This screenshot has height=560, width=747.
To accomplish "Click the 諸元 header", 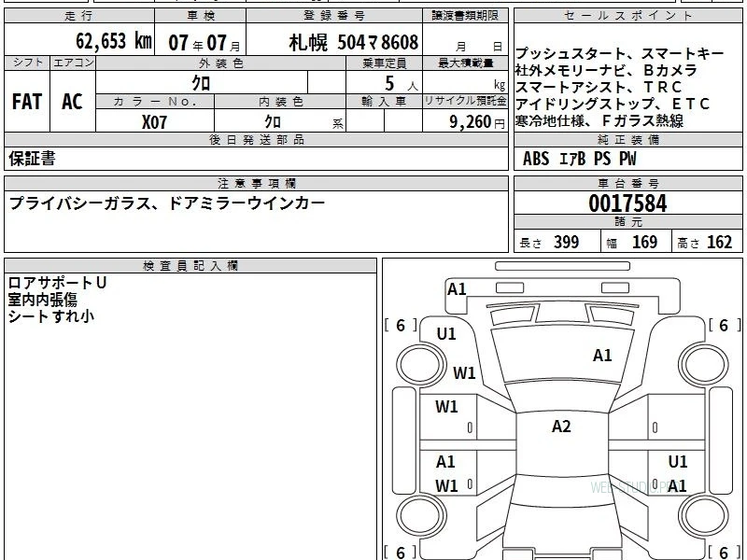I will click(x=627, y=222).
